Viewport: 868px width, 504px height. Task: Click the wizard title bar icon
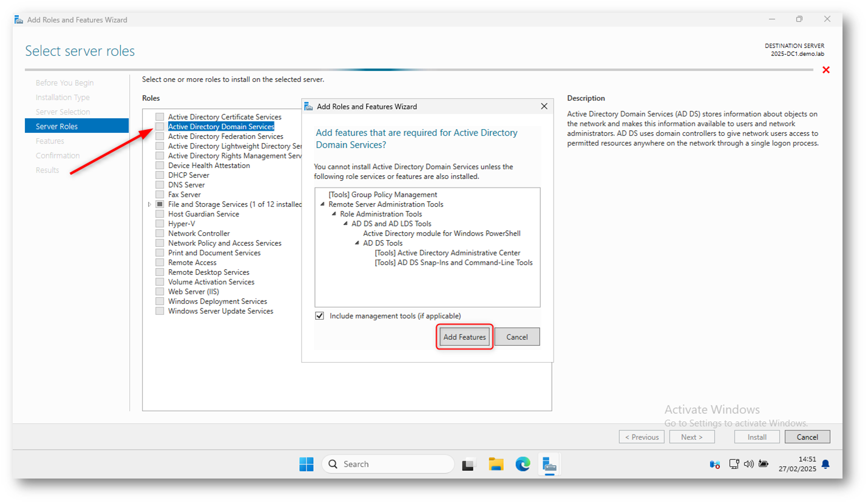[x=18, y=19]
